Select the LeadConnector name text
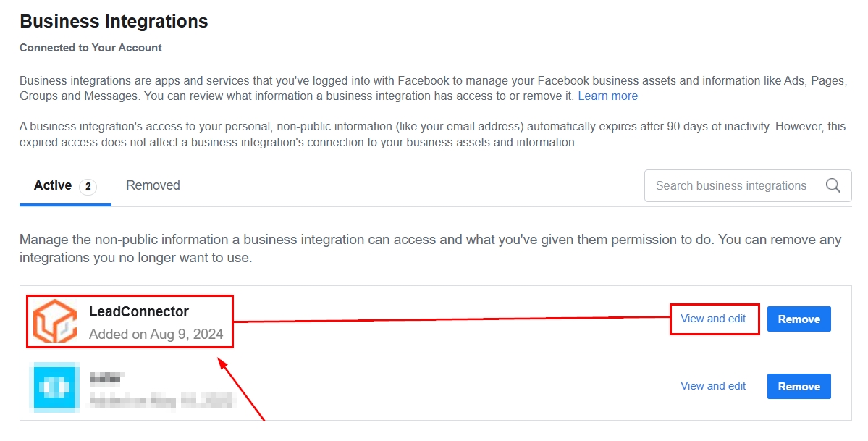This screenshot has height=441, width=868. 139,311
